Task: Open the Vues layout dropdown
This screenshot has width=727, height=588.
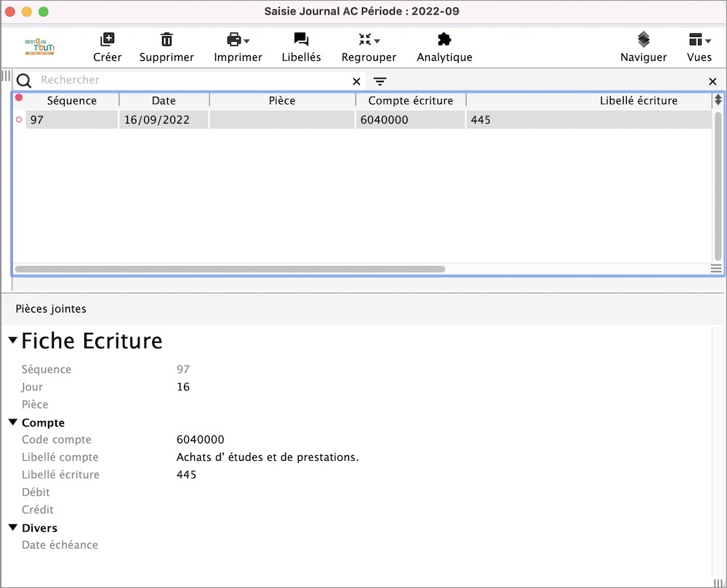Action: point(699,39)
